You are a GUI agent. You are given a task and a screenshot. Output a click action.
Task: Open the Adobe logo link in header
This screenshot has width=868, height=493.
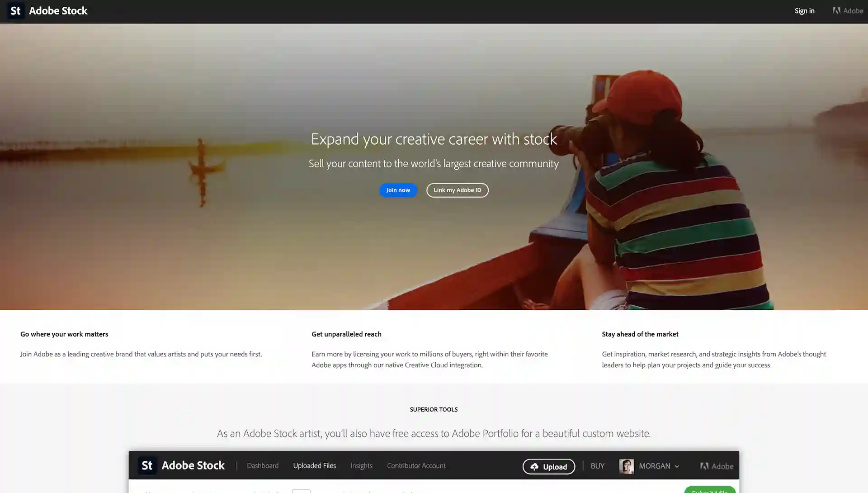coord(848,11)
